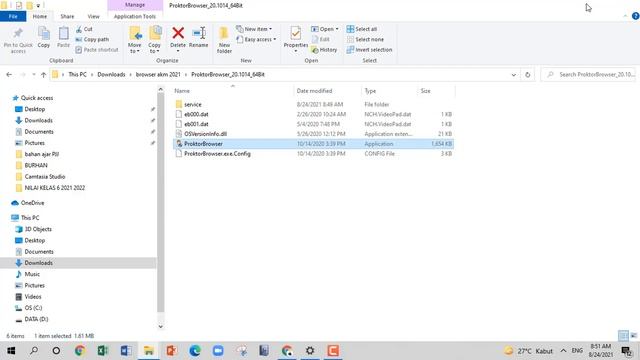Click the Copy ribbon icon
Image resolution: width=640 pixels, height=360 pixels.
click(44, 38)
